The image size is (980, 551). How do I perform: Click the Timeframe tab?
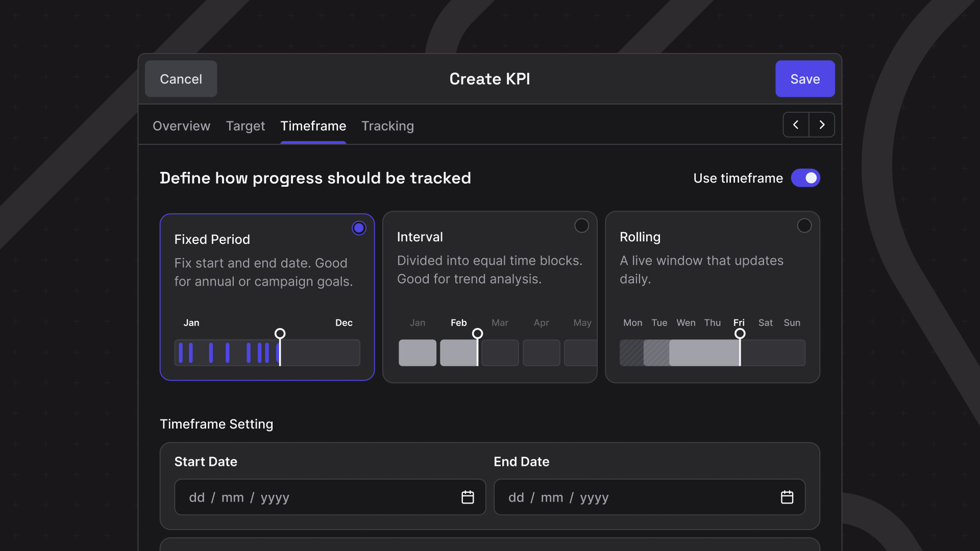313,126
